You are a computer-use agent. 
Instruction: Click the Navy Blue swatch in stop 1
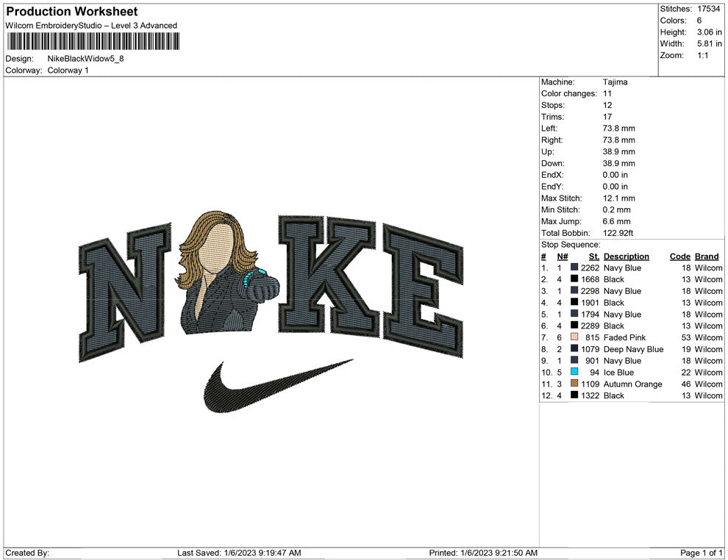click(x=574, y=268)
